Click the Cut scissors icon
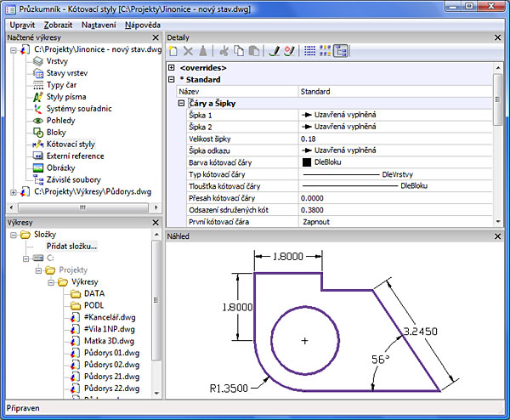Screen dimensions: 510x420 point(224,51)
